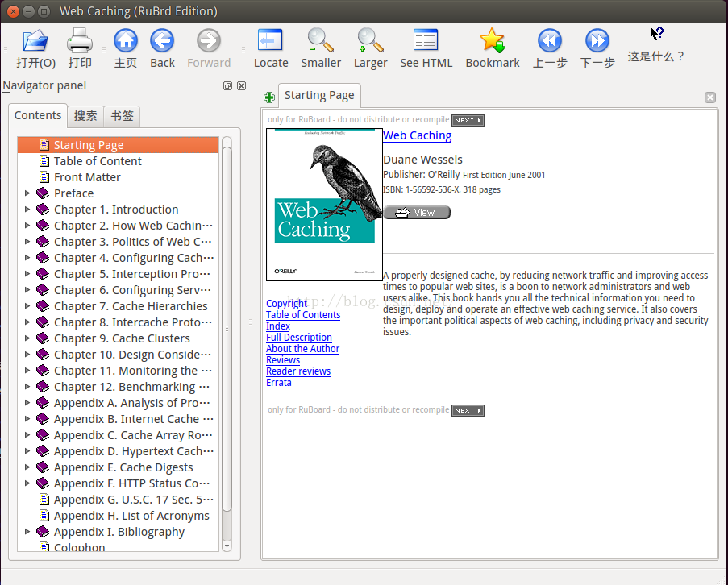Open the Errata link

279,383
